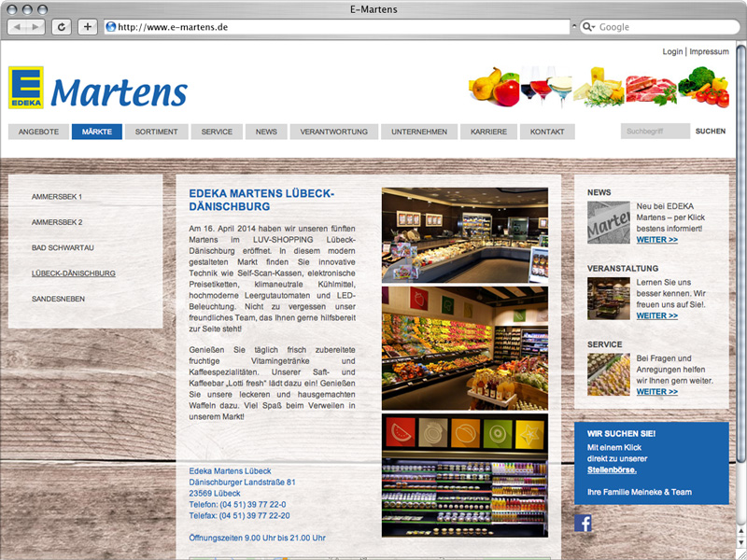Click the fruit and food header banner
This screenshot has width=747, height=560.
tap(599, 87)
